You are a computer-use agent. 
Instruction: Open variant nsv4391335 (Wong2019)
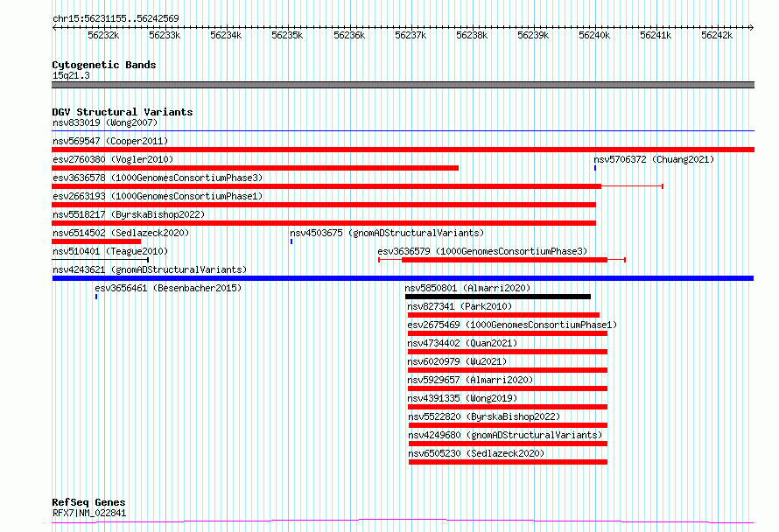click(x=462, y=398)
